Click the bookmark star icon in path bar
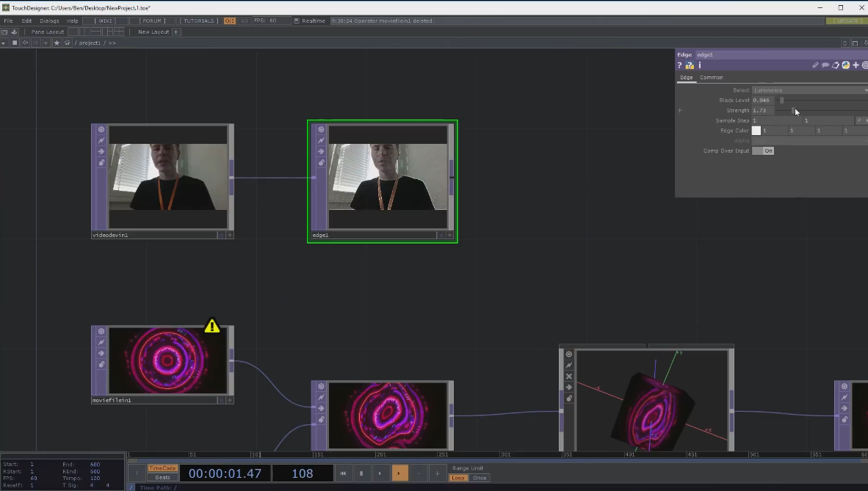 [x=57, y=43]
